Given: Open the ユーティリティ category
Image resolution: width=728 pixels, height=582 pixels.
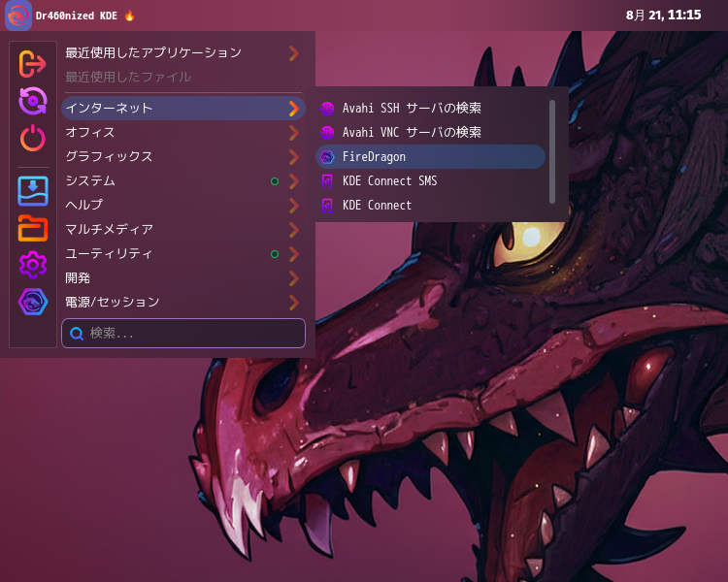Looking at the screenshot, I should [x=182, y=254].
